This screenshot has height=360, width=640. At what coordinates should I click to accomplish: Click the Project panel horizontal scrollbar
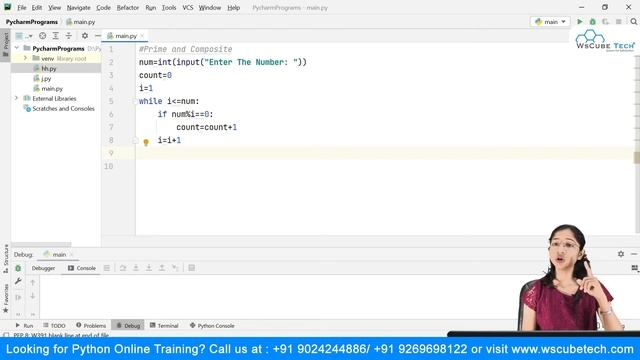(41, 244)
